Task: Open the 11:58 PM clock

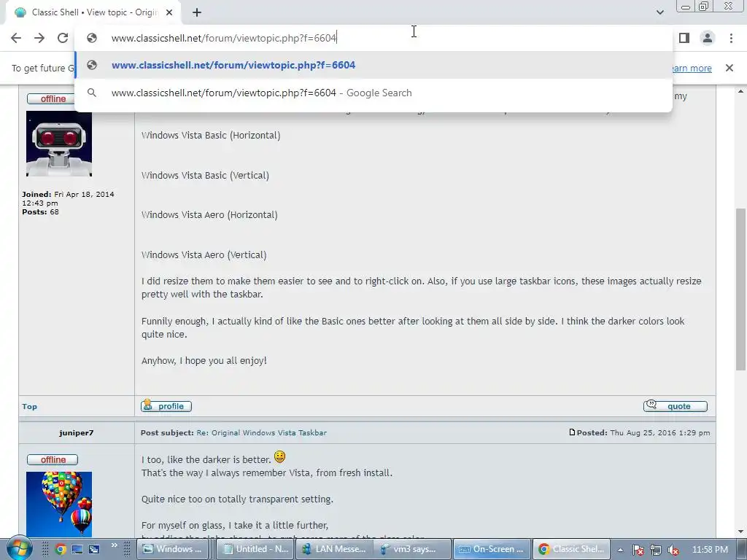Action: point(709,550)
